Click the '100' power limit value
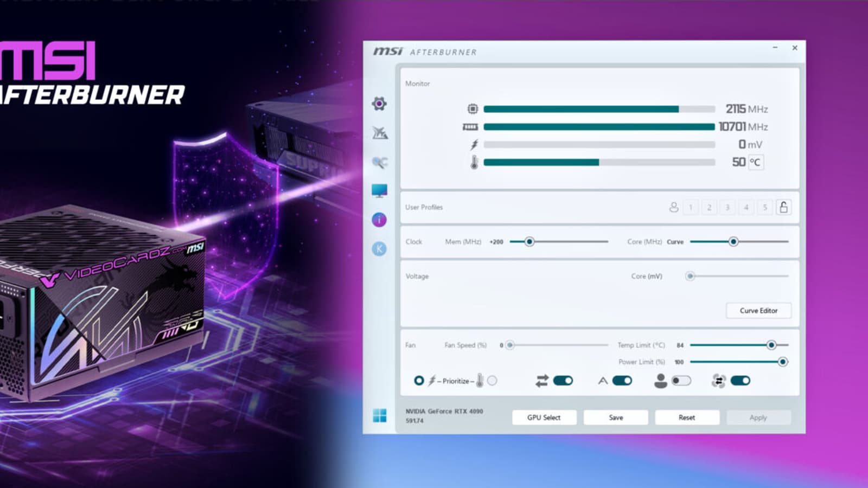Viewport: 868px width, 488px height. point(679,362)
